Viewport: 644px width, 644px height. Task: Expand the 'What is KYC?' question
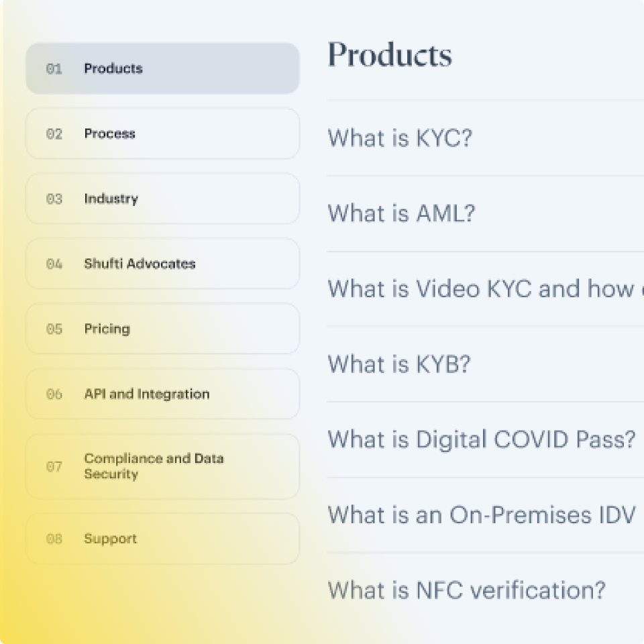coord(400,138)
